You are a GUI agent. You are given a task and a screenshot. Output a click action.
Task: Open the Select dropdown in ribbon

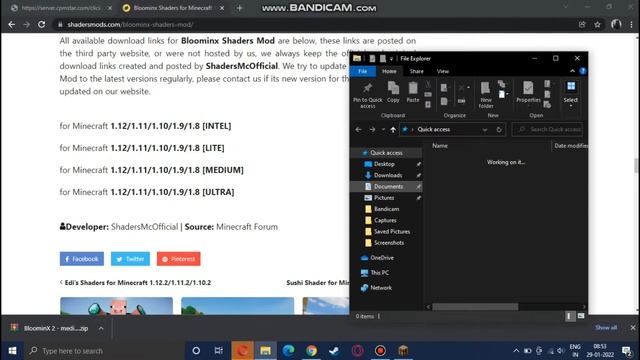[x=571, y=95]
